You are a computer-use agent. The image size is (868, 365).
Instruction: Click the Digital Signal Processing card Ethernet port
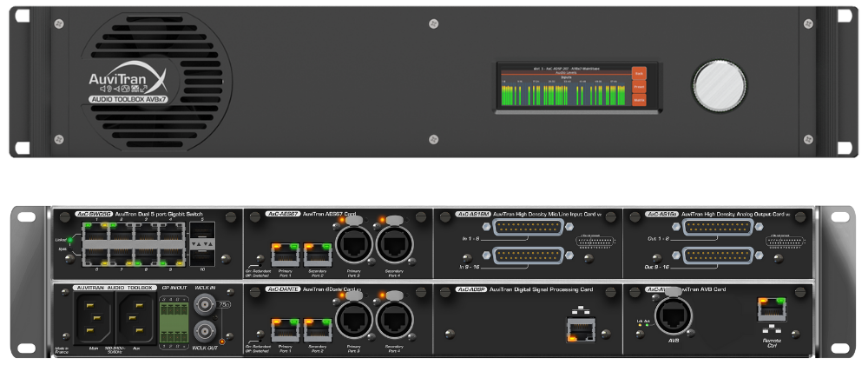tap(579, 328)
